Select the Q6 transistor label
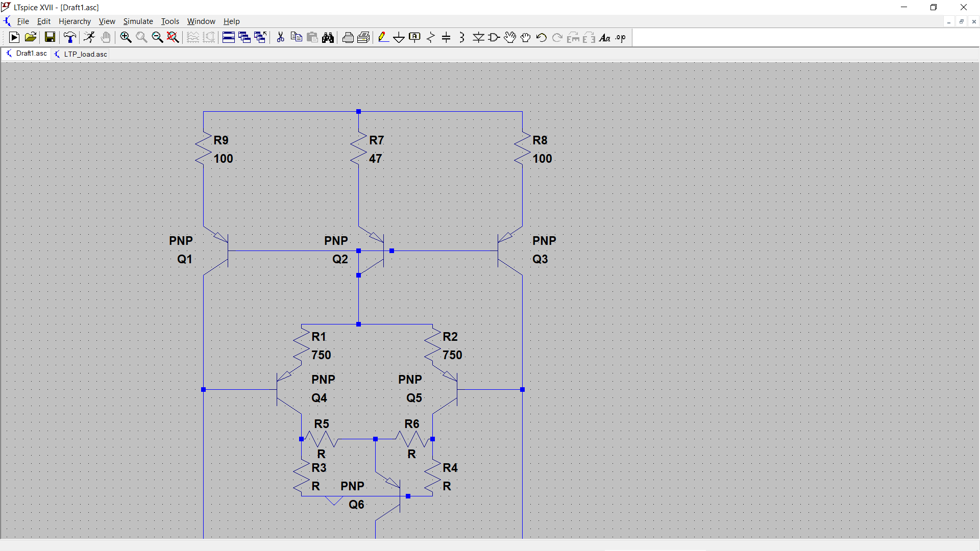Screen dimensions: 980x551 (x=357, y=505)
